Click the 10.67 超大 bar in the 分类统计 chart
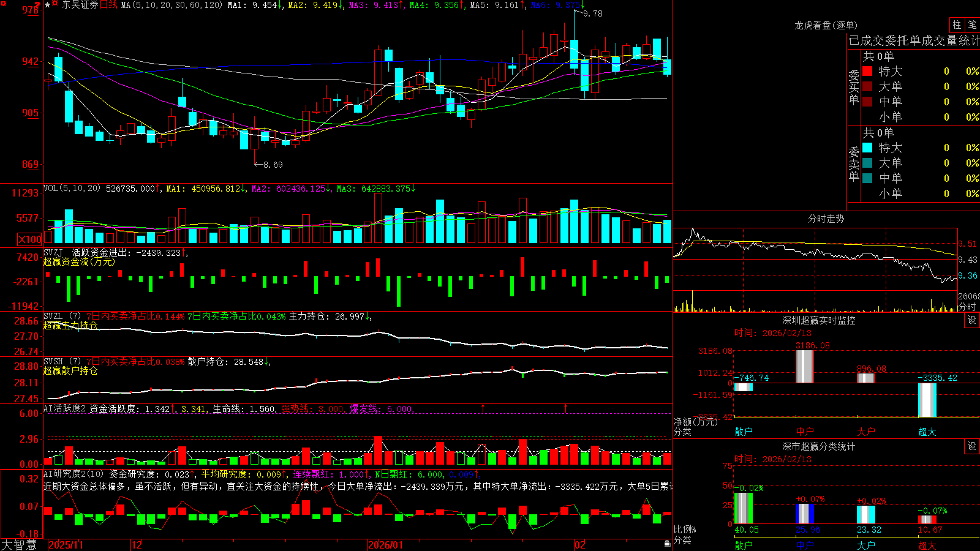The height and width of the screenshot is (551, 980). point(927,520)
